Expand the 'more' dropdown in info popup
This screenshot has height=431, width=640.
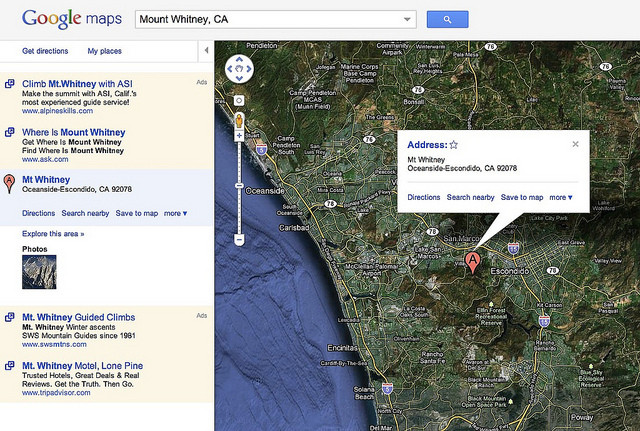tap(565, 198)
